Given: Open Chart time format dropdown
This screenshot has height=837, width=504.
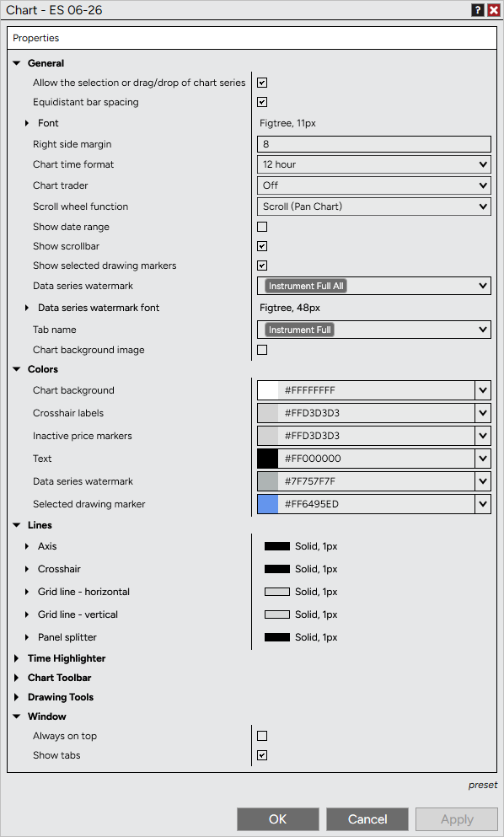Looking at the screenshot, I should 373,164.
